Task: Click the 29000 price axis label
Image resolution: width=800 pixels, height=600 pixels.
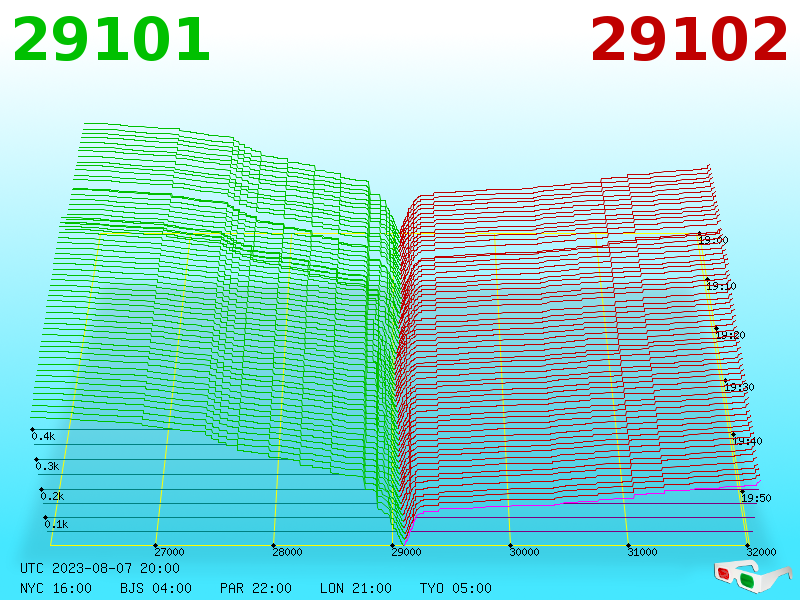Action: point(406,552)
